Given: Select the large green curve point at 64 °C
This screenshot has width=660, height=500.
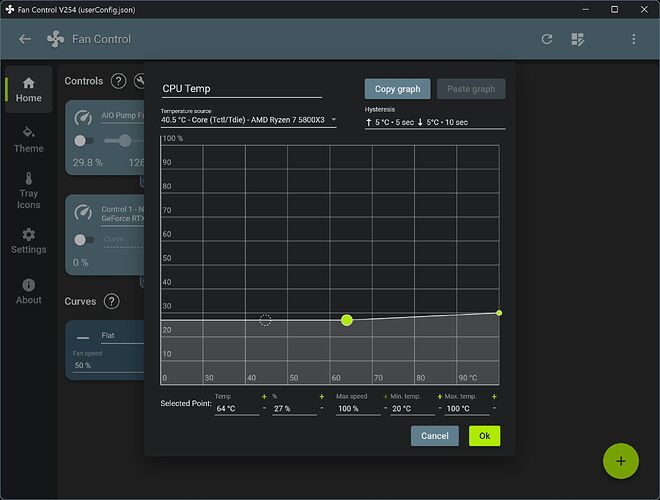Looking at the screenshot, I should (347, 320).
